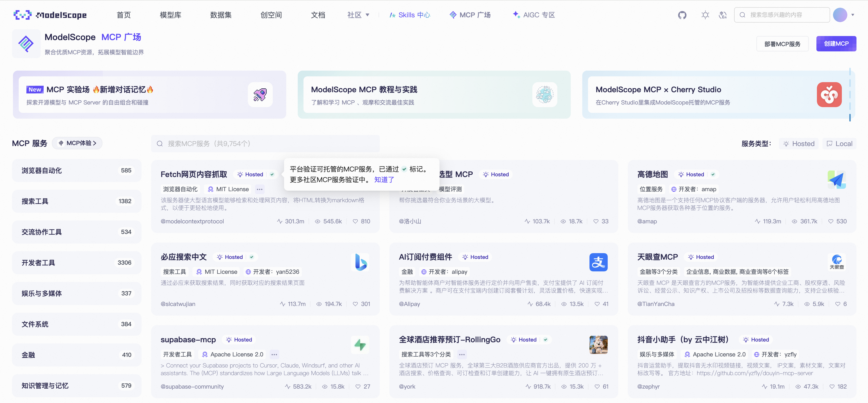Viewport: 868px width, 403px height.
Task: Click author @Alipay link
Action: [x=409, y=304]
